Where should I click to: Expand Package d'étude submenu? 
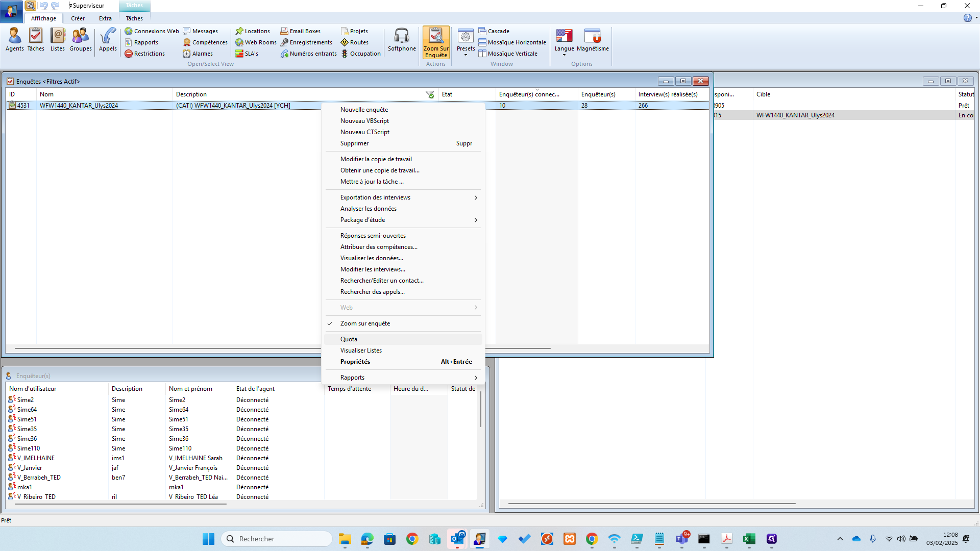(x=403, y=220)
